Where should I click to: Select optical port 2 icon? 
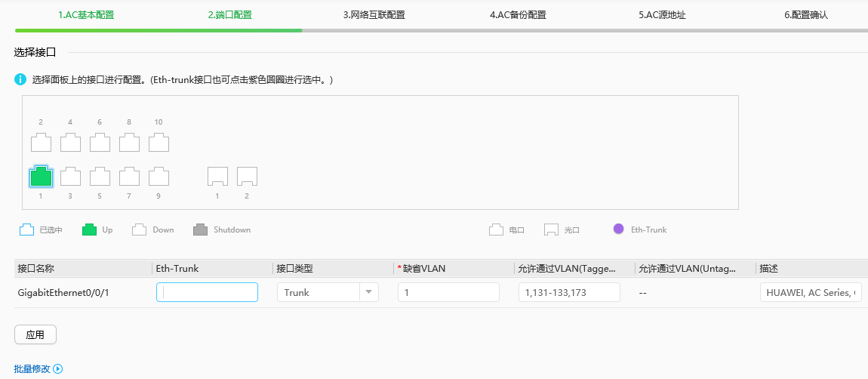point(247,177)
